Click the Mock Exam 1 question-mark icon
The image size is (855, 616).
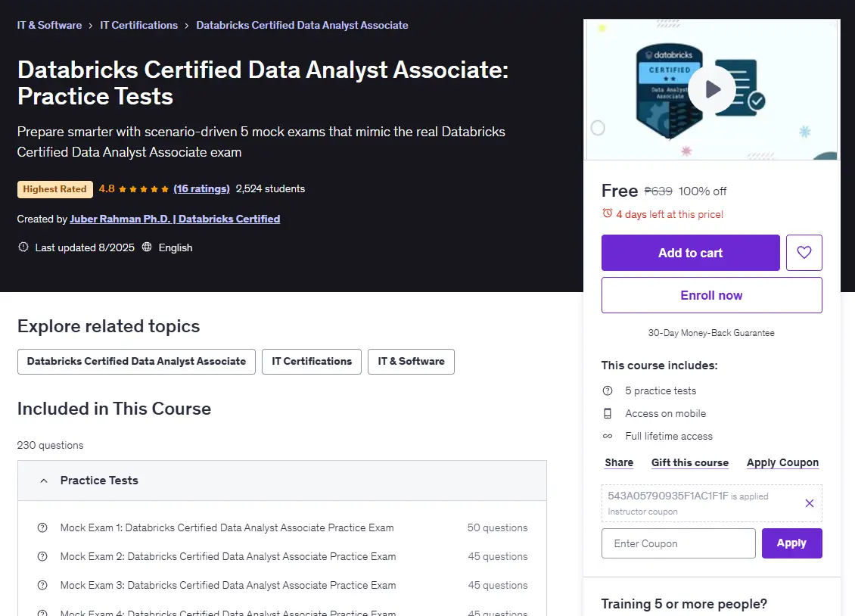click(x=42, y=527)
